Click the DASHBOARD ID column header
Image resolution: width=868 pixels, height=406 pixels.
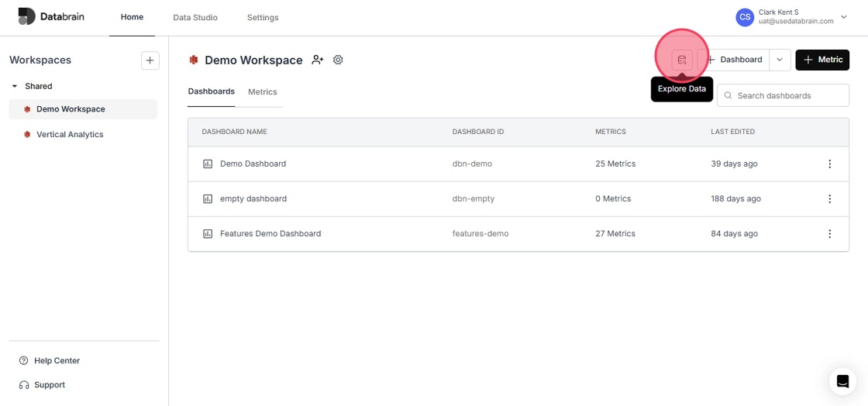click(478, 132)
